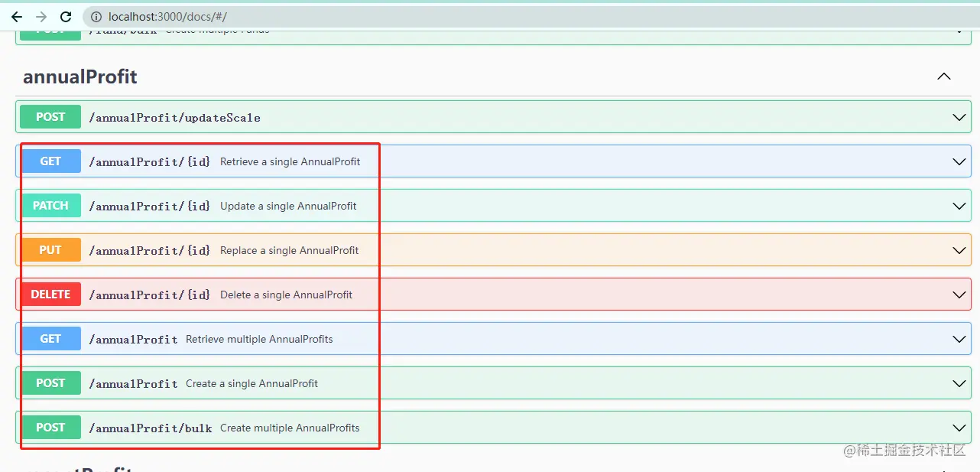980x472 pixels.
Task: Expand the POST /annualProfit/updateScale chevron
Action: (x=959, y=118)
